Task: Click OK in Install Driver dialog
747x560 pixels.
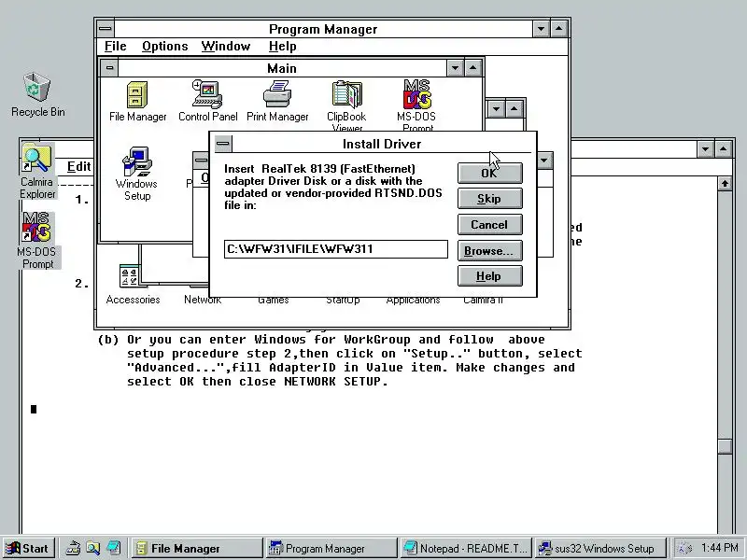Action: pos(489,173)
